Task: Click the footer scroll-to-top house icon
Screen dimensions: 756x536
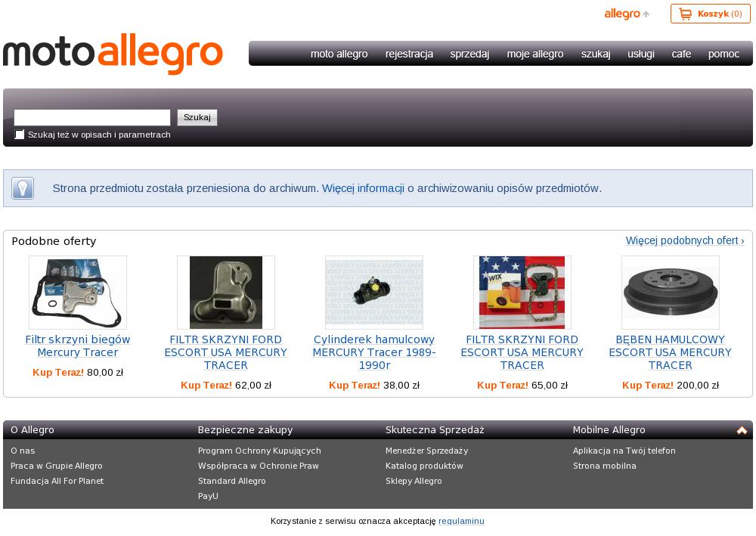Action: point(742,430)
